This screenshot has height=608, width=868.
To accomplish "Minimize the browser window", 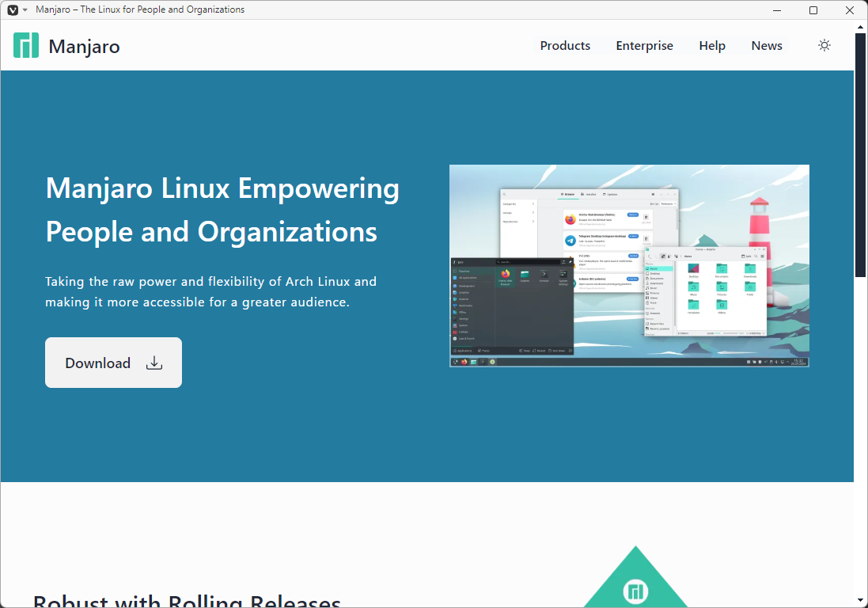I will [777, 10].
